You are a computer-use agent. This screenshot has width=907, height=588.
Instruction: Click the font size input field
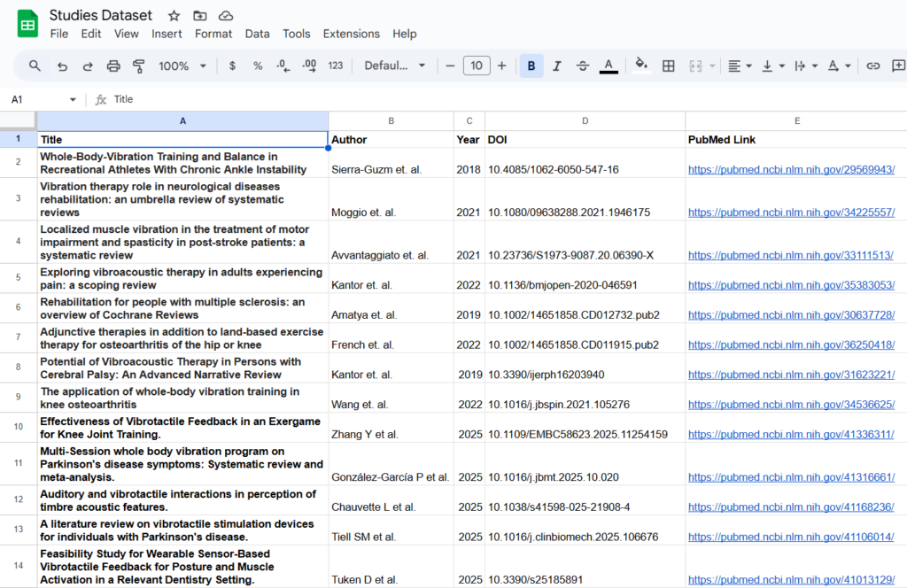(477, 66)
